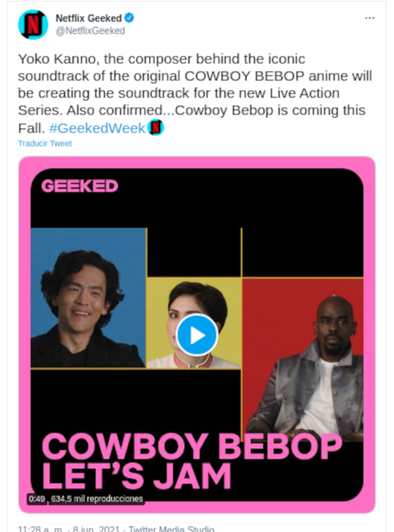The image size is (394, 532).
Task: Click the Netflix Geeked profile avatar
Action: (x=33, y=25)
